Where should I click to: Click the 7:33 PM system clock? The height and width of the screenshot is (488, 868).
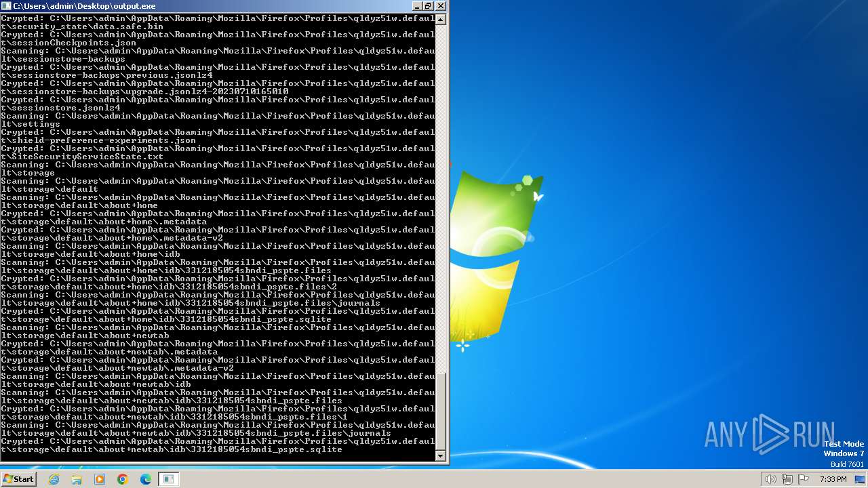[x=833, y=479]
